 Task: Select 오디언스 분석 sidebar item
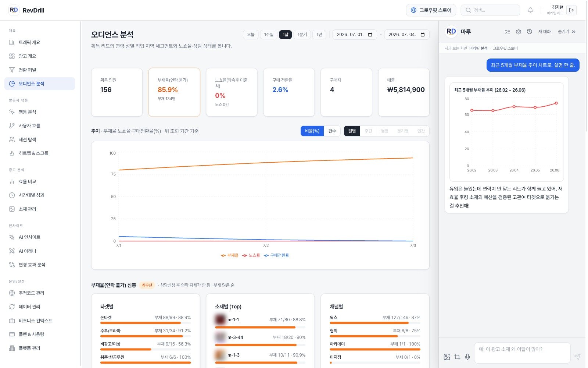pyautogui.click(x=39, y=84)
